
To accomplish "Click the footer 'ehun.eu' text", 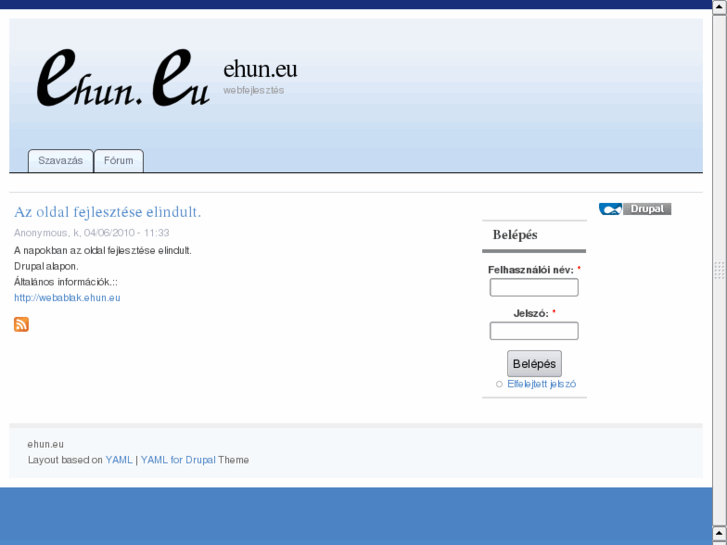I will point(45,444).
